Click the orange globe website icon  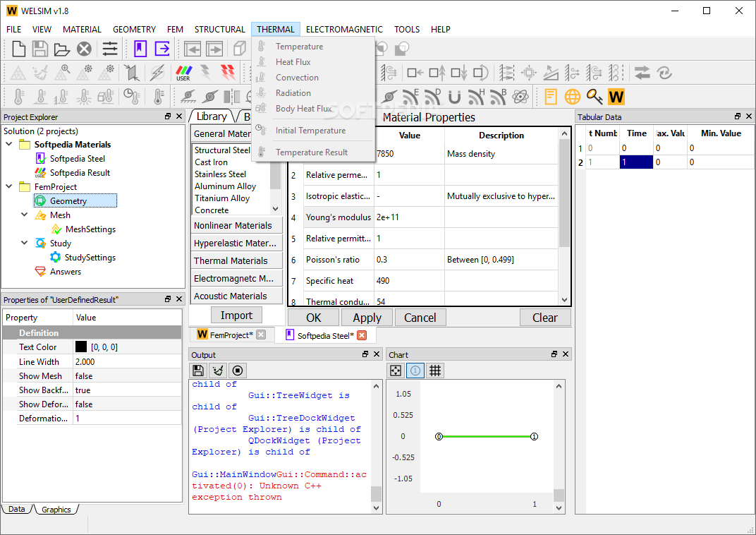(573, 97)
